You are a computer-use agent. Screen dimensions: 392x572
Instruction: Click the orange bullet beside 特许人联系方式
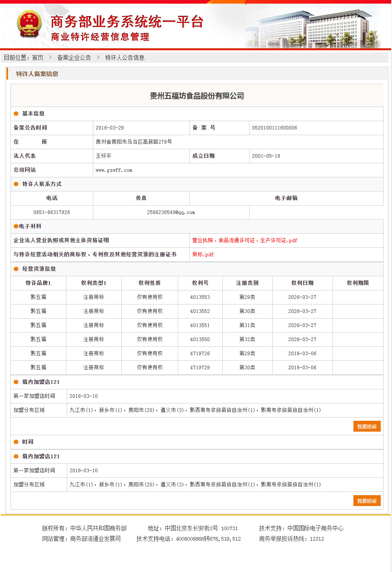[16, 184]
